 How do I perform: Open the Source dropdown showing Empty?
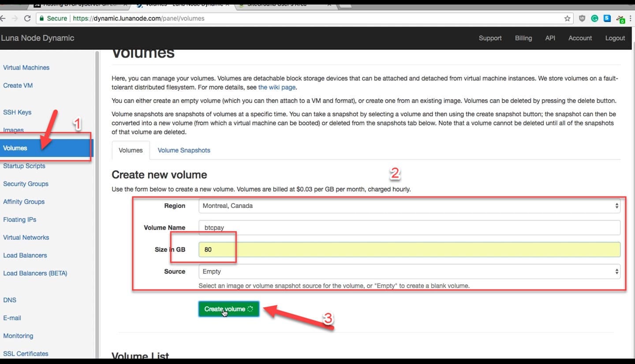click(409, 271)
